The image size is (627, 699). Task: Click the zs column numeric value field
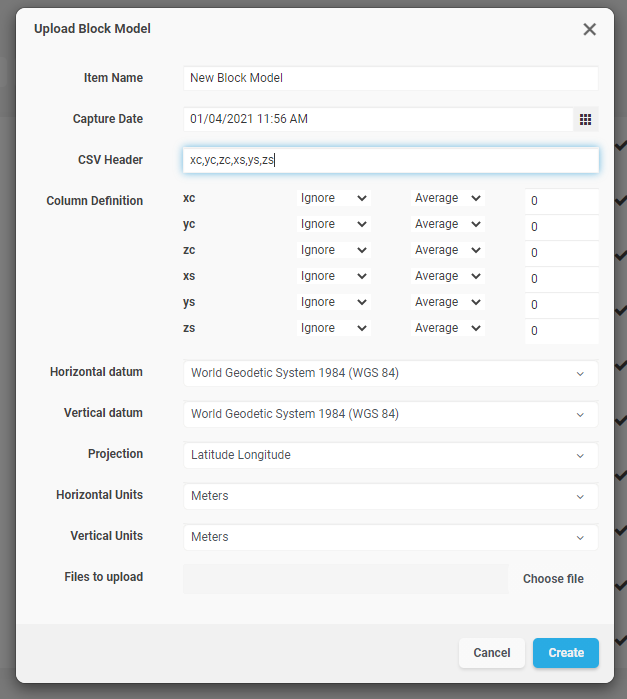click(561, 330)
